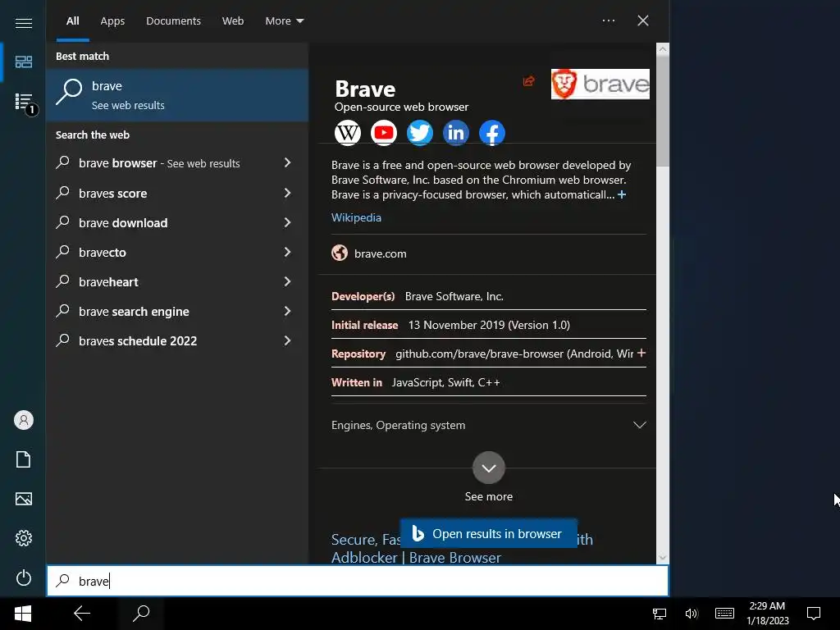The height and width of the screenshot is (630, 840).
Task: Open the network icon in system tray
Action: point(660,614)
